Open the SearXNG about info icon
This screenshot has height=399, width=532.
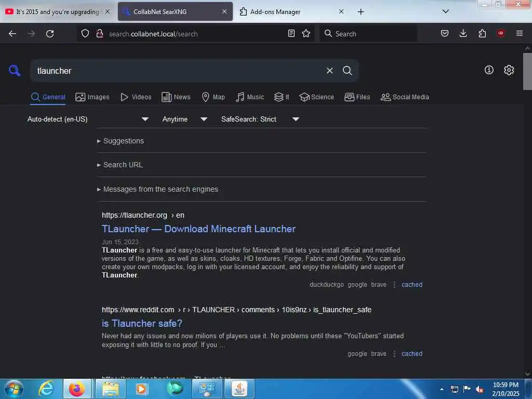pyautogui.click(x=489, y=70)
